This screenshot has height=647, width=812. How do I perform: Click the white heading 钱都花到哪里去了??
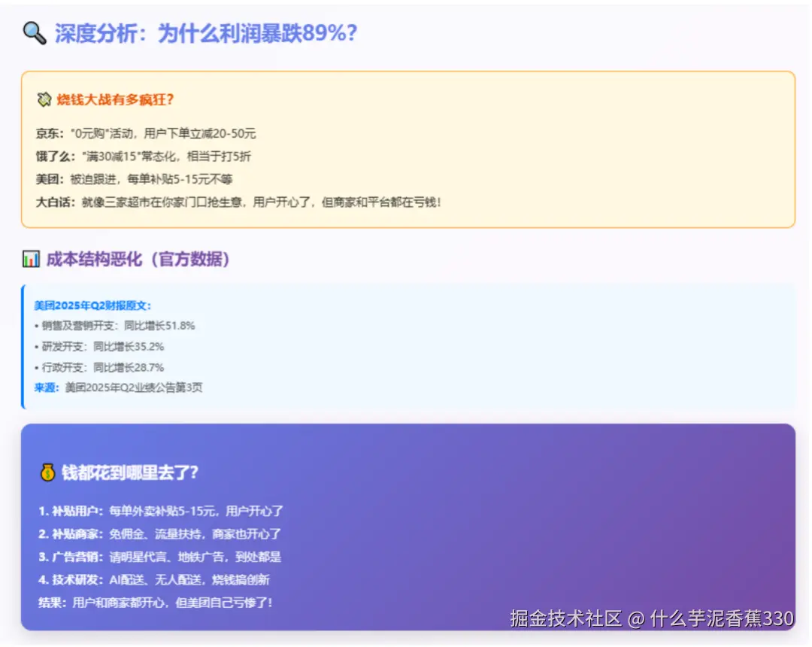(130, 472)
